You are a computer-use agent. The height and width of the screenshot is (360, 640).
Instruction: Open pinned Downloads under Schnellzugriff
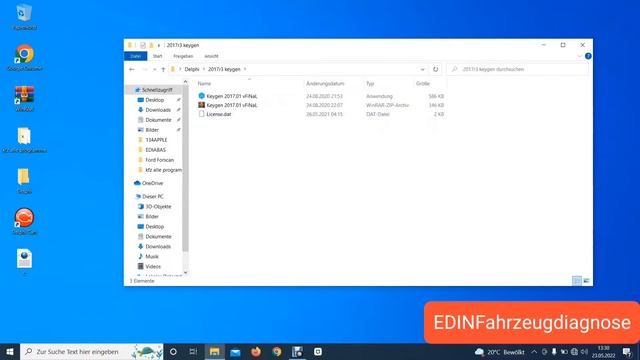(x=158, y=110)
